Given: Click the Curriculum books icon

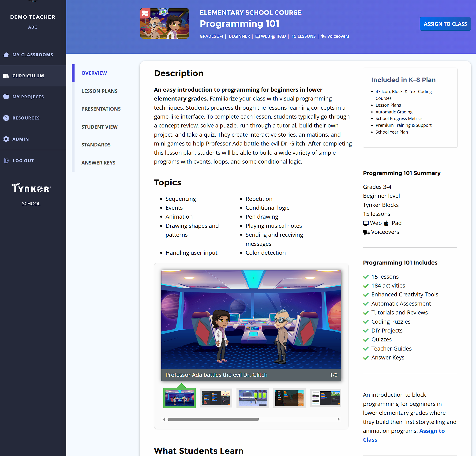Looking at the screenshot, I should point(6,76).
